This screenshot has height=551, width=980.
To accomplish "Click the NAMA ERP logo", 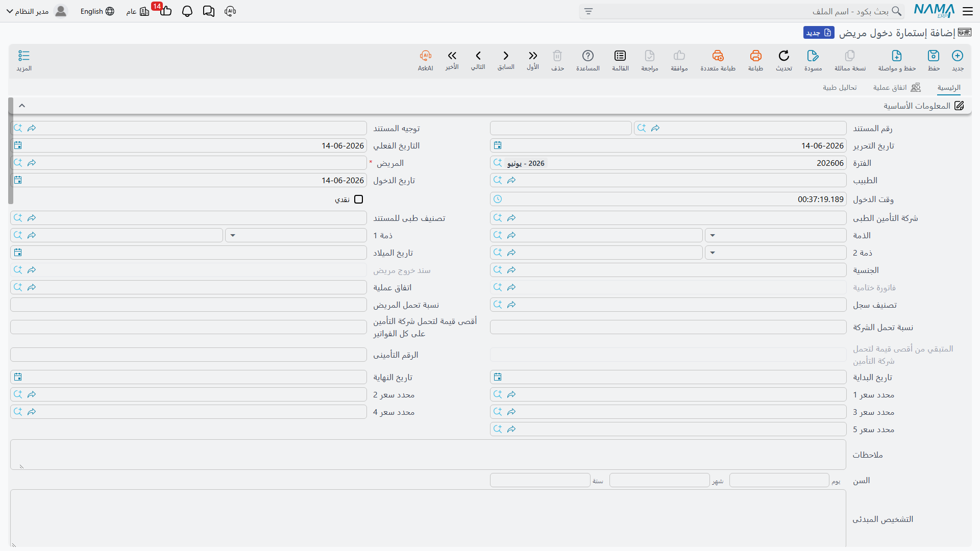I will [x=934, y=11].
